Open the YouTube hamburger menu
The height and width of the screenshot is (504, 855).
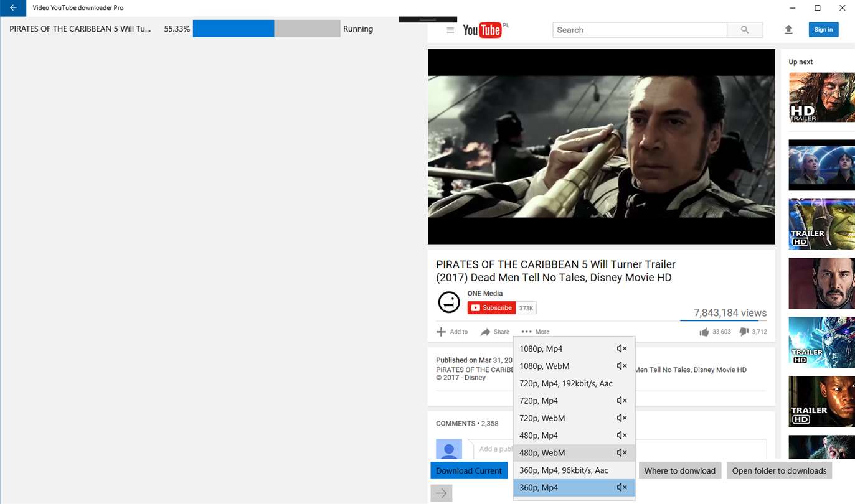tap(450, 30)
